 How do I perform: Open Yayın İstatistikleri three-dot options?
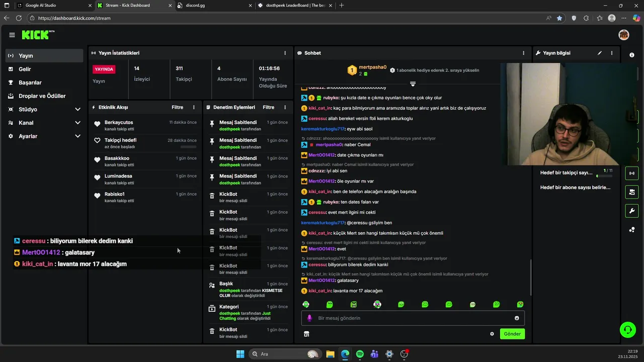[285, 53]
